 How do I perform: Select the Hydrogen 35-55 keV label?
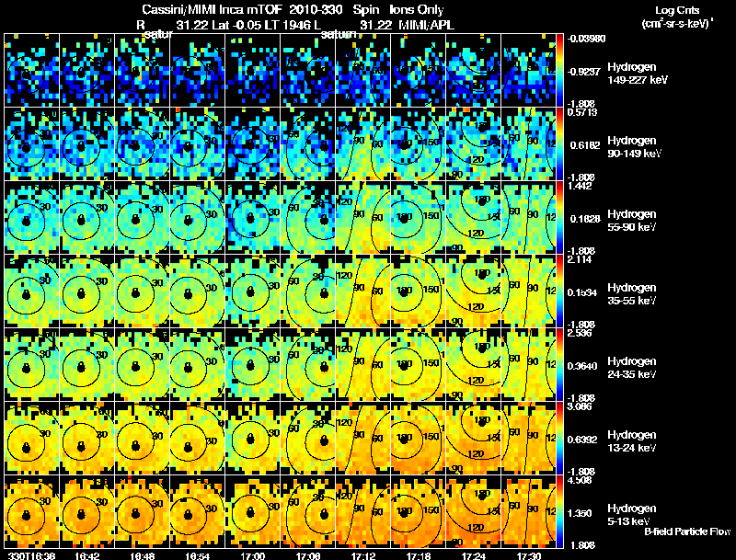pyautogui.click(x=632, y=294)
